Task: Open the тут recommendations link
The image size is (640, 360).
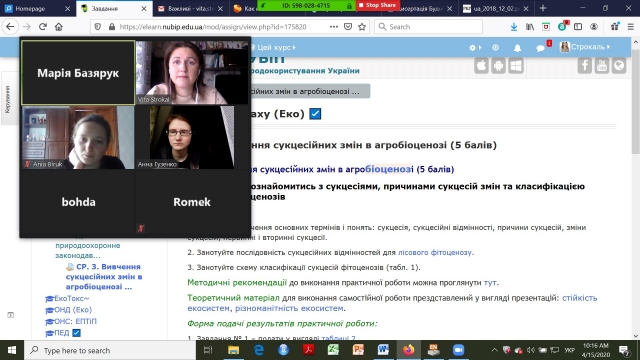Action: (x=490, y=282)
